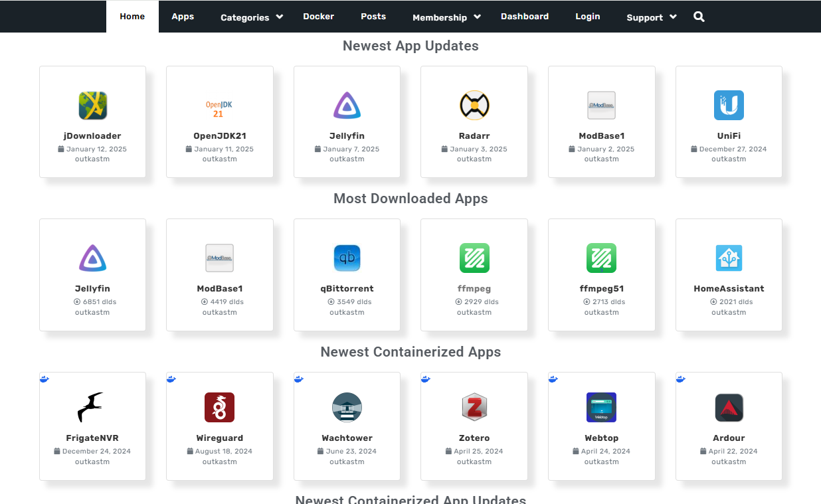
Task: Click the Login menu item
Action: 588,17
